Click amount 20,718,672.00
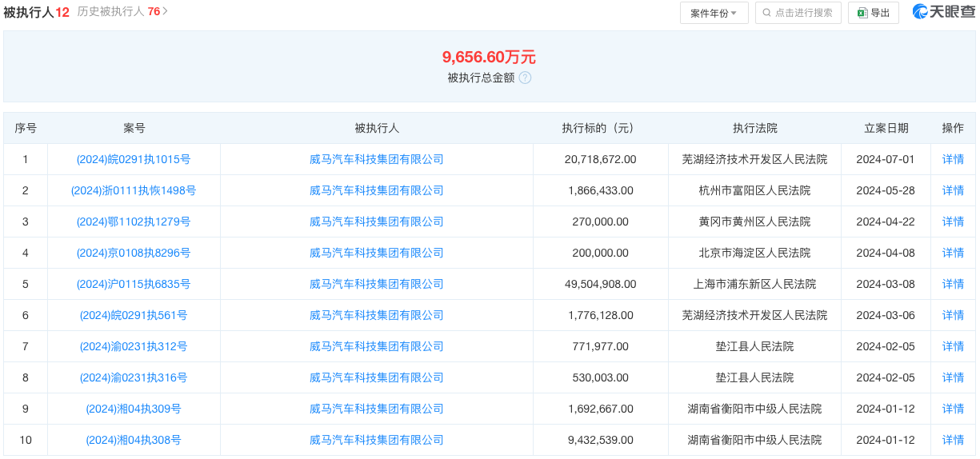Image resolution: width=980 pixels, height=459 pixels. pyautogui.click(x=600, y=159)
